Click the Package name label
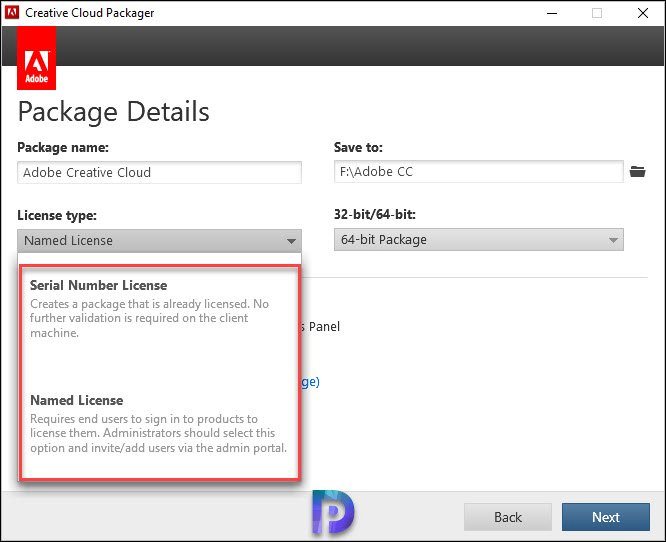 [x=63, y=147]
